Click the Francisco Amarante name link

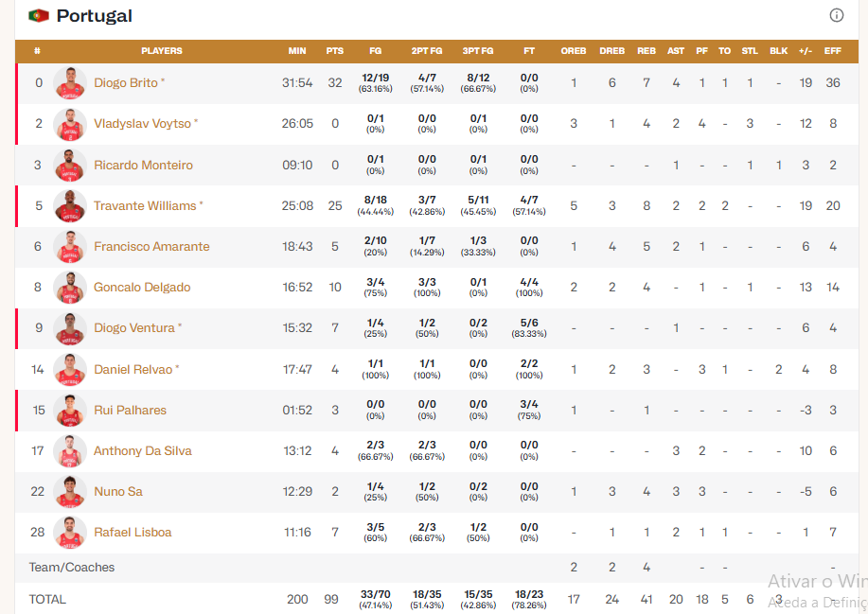click(x=151, y=247)
